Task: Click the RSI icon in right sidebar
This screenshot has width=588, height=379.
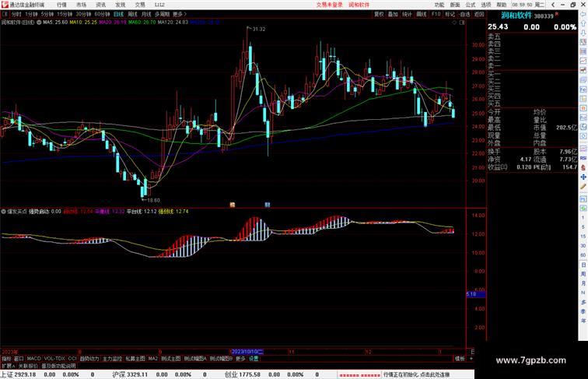Action: coord(583,158)
